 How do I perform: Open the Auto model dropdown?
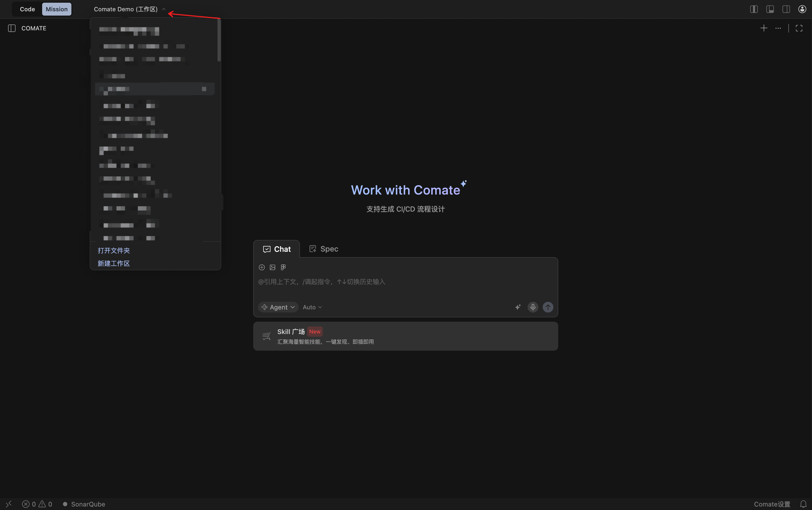click(x=312, y=307)
